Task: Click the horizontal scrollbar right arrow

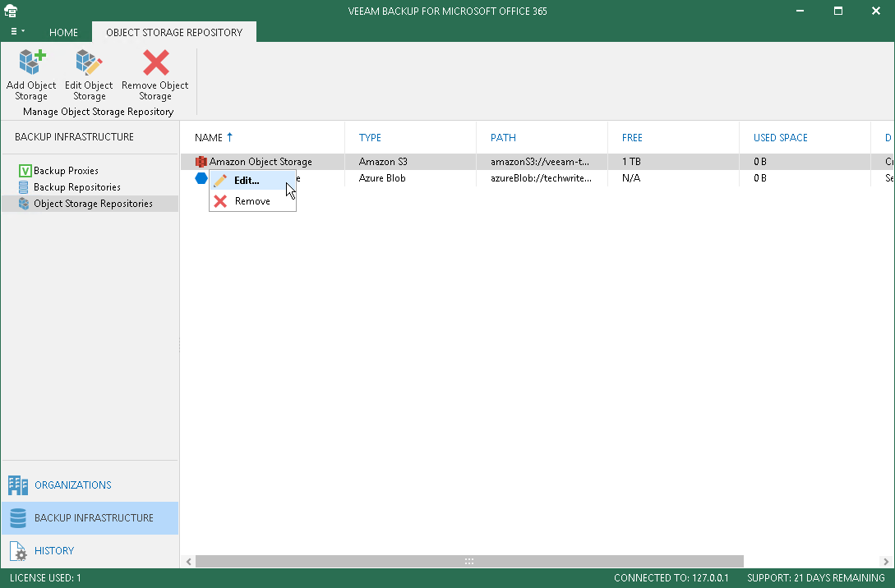Action: point(886,562)
